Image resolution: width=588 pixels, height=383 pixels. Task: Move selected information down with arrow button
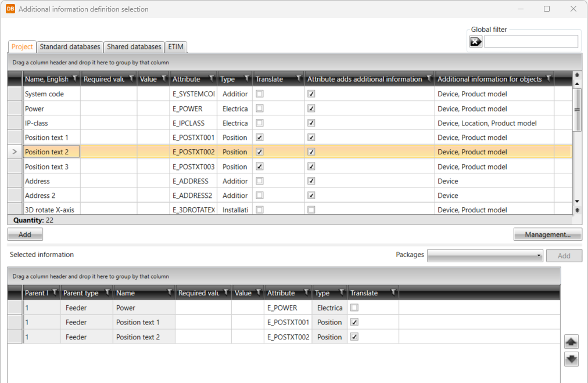(571, 360)
